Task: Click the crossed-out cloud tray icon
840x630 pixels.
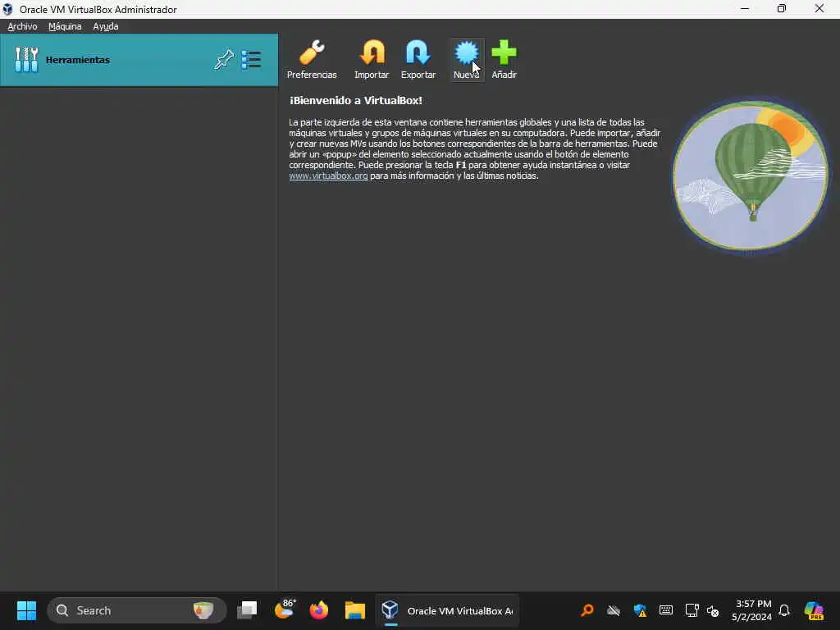Action: 614,610
